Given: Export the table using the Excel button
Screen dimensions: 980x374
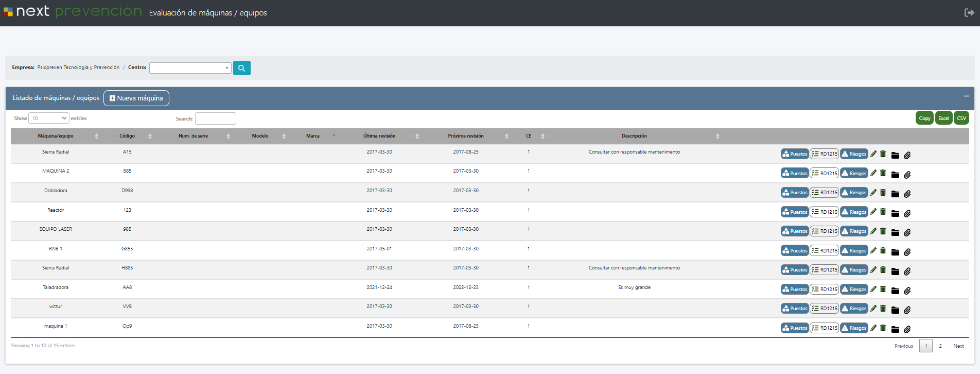Looking at the screenshot, I should [943, 118].
